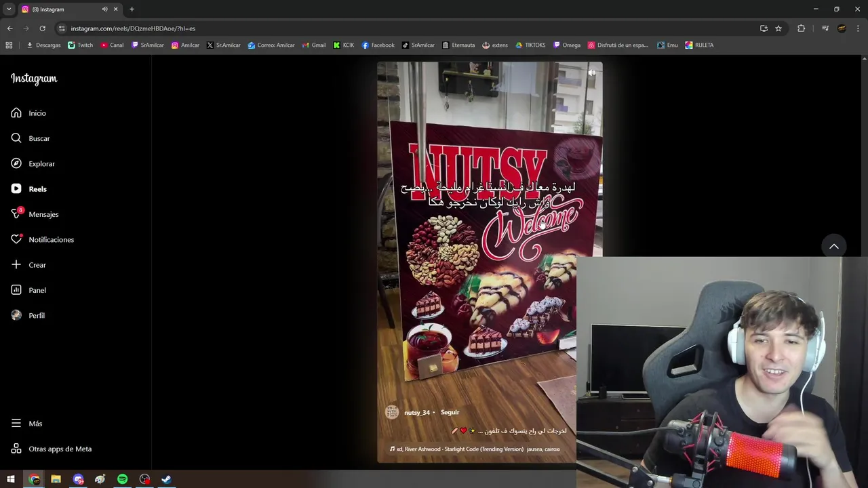Go back in browser

point(9,28)
